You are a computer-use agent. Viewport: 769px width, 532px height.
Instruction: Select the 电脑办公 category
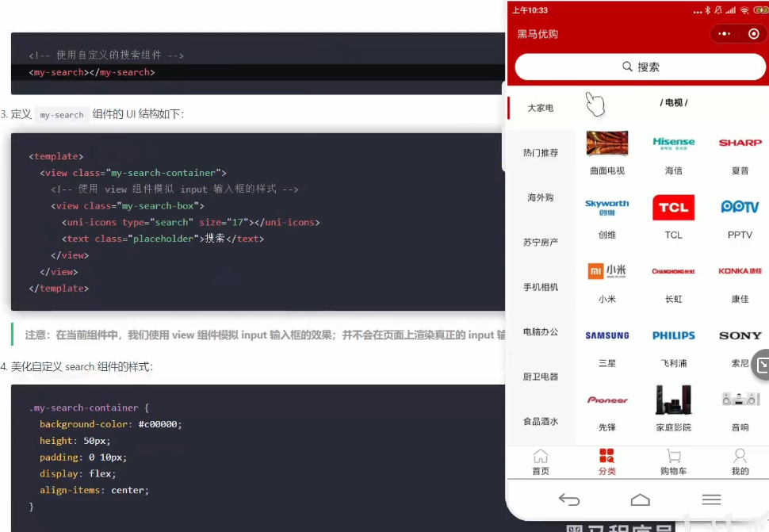[541, 331]
